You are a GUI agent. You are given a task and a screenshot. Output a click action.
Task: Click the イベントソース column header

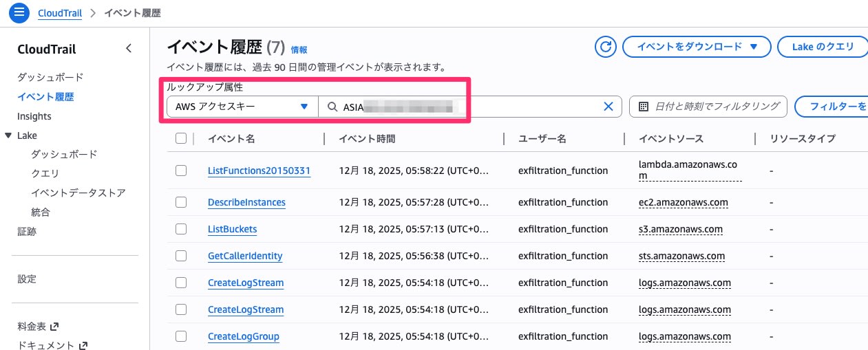(x=671, y=138)
